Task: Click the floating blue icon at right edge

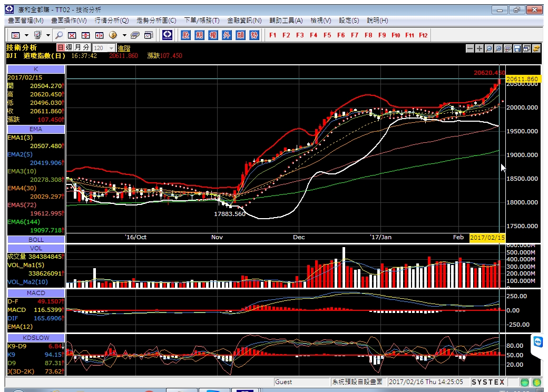Action: 538,342
